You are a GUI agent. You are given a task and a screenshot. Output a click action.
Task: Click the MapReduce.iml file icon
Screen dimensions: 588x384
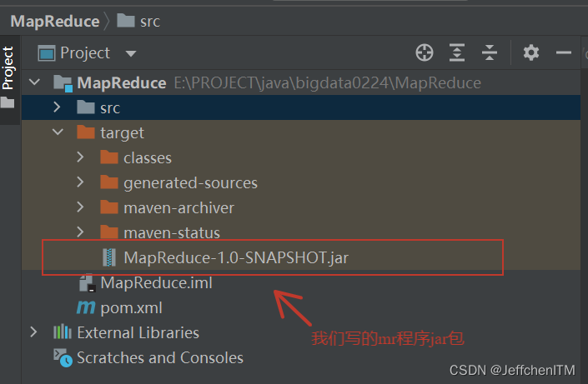tap(87, 283)
